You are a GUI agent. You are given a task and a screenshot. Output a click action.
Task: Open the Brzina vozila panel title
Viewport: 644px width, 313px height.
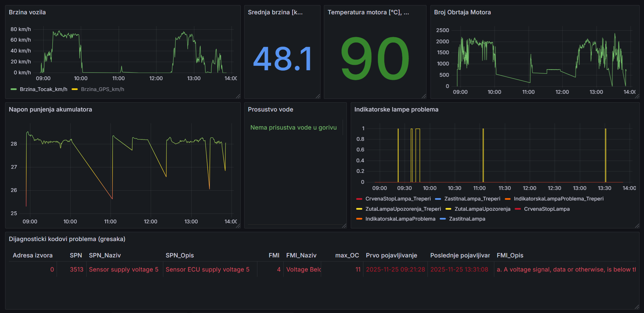27,12
